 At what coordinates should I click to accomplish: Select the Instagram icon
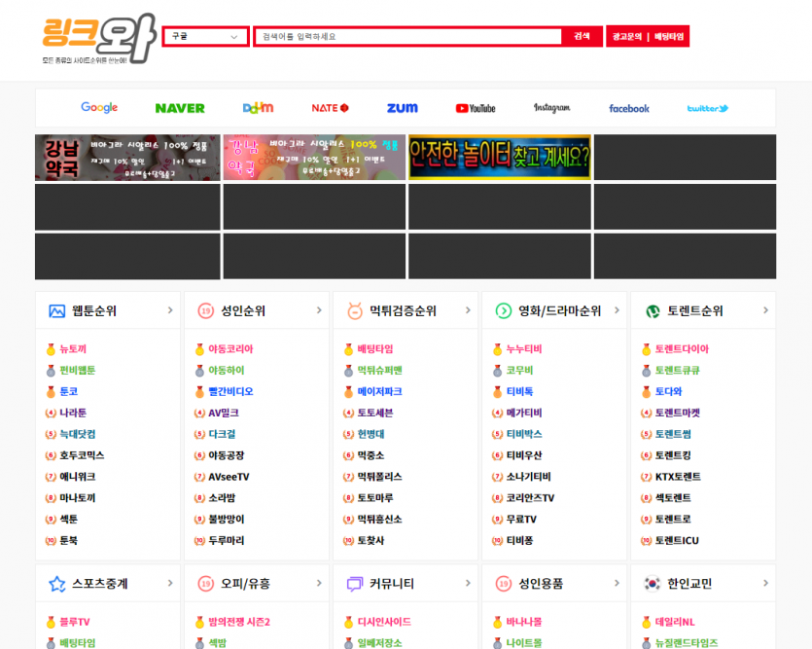coord(550,107)
